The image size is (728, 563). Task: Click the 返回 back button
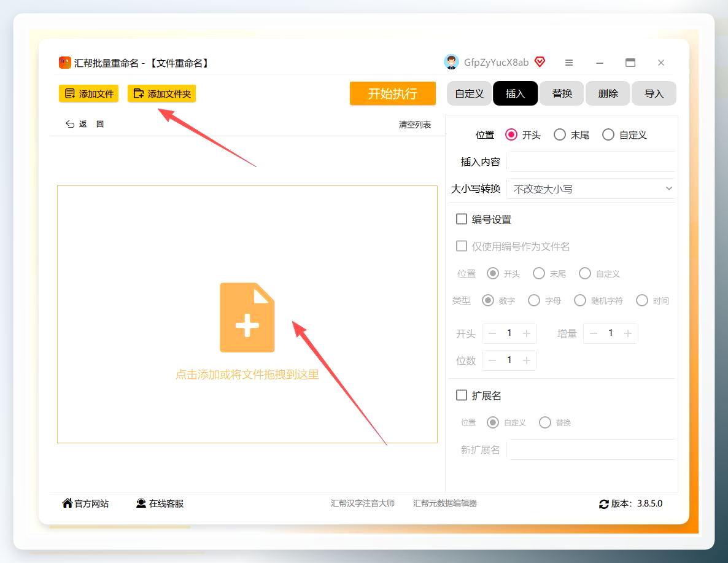85,124
